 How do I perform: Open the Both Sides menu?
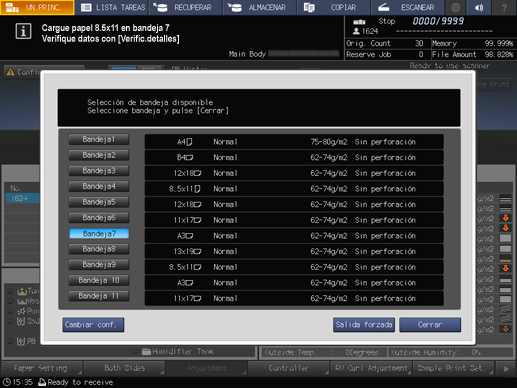pyautogui.click(x=124, y=368)
